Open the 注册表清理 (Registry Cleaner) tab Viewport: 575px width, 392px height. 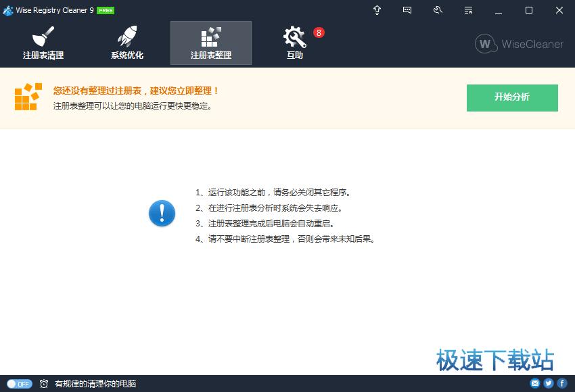coord(43,43)
